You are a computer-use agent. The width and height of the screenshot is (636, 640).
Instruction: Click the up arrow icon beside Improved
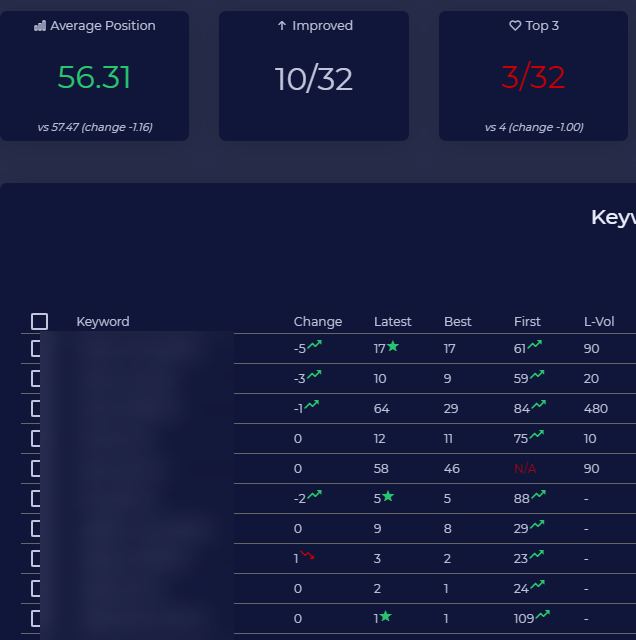point(282,26)
